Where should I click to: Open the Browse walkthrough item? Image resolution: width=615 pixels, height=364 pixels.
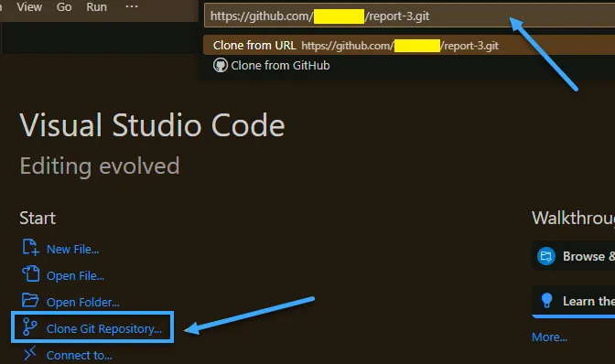click(574, 256)
